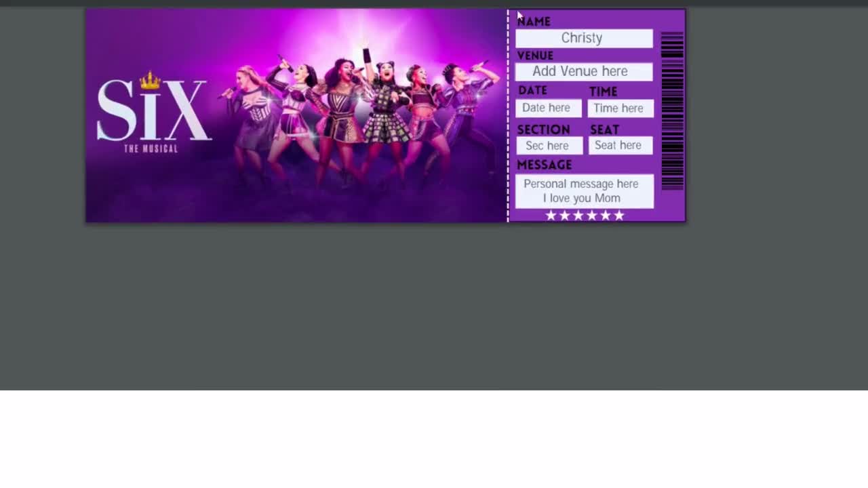Click the TIME label text
This screenshot has width=868, height=488.
(603, 91)
